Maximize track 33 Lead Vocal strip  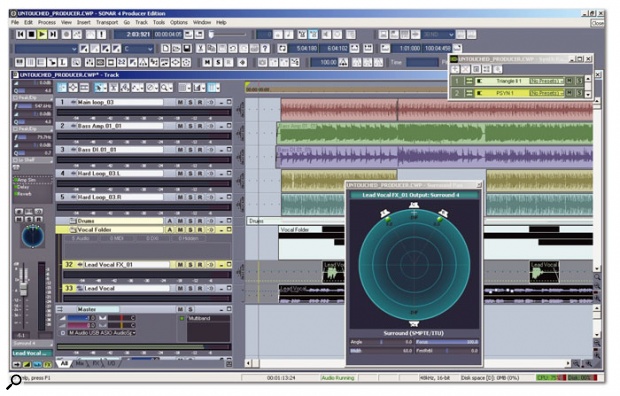click(229, 288)
